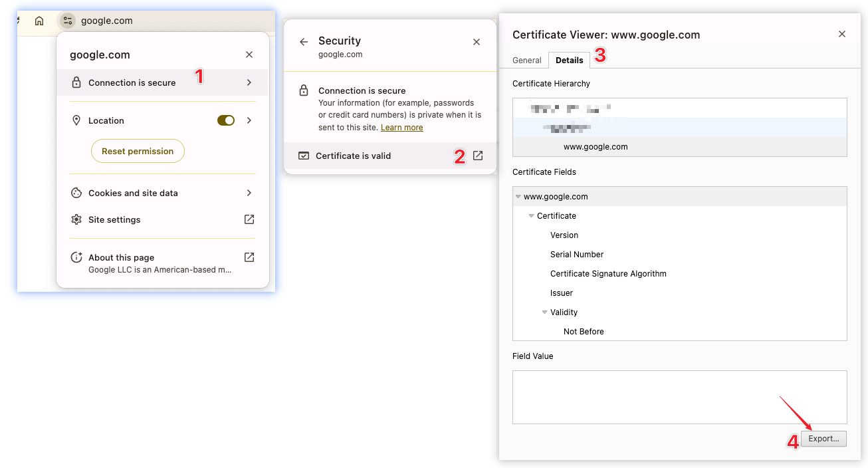
Task: Collapse the www.google.com certificate fields tree
Action: click(x=518, y=197)
